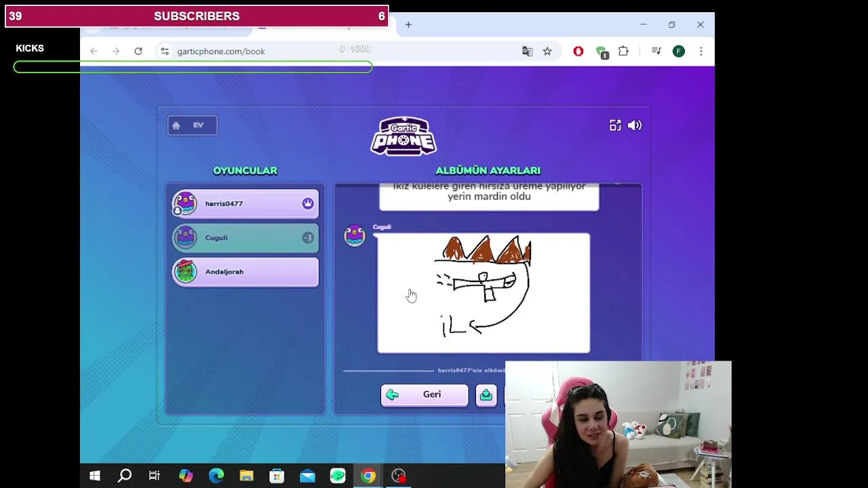Go back in the Chrome browser

(x=94, y=52)
